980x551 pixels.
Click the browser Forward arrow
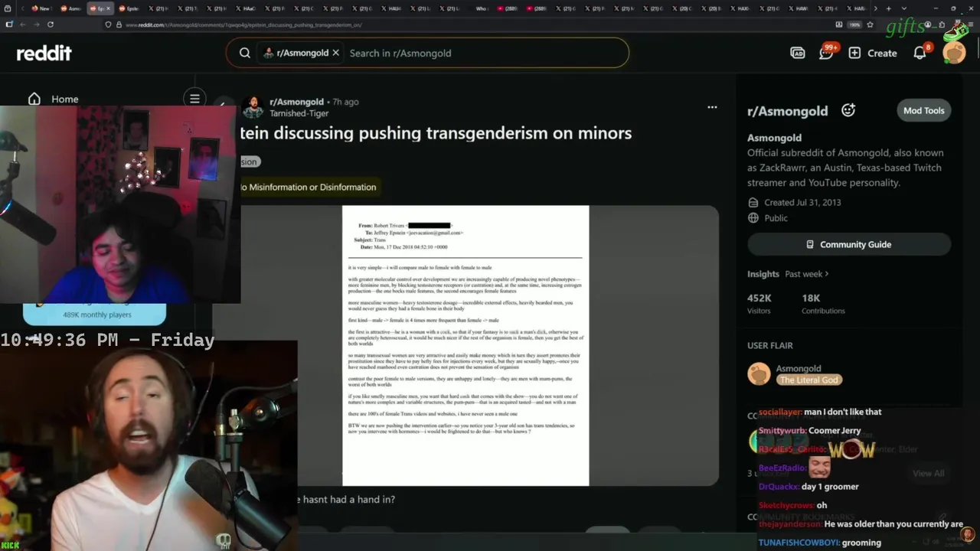[36, 24]
